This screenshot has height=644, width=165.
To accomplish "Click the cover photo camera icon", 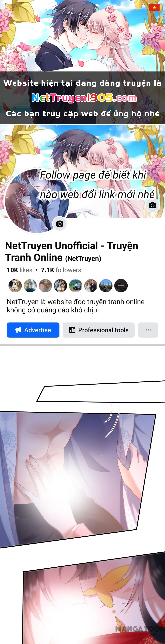I will [x=152, y=205].
